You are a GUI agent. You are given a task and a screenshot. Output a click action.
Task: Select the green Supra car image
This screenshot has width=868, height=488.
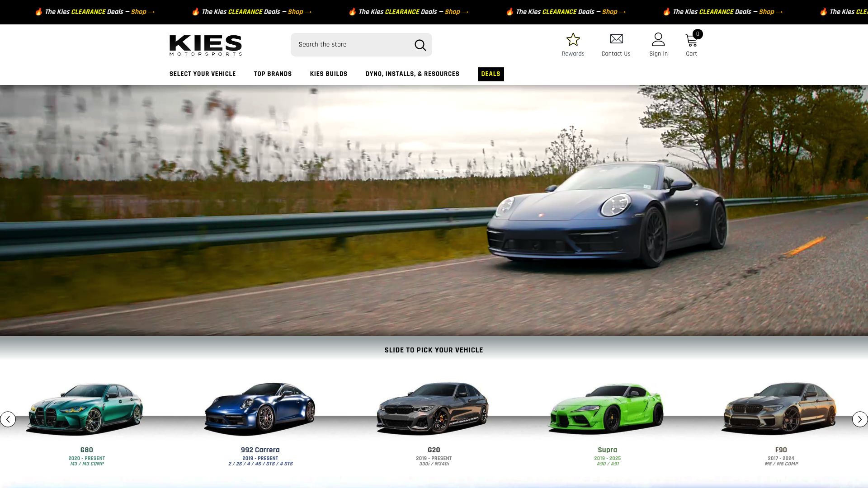(607, 409)
